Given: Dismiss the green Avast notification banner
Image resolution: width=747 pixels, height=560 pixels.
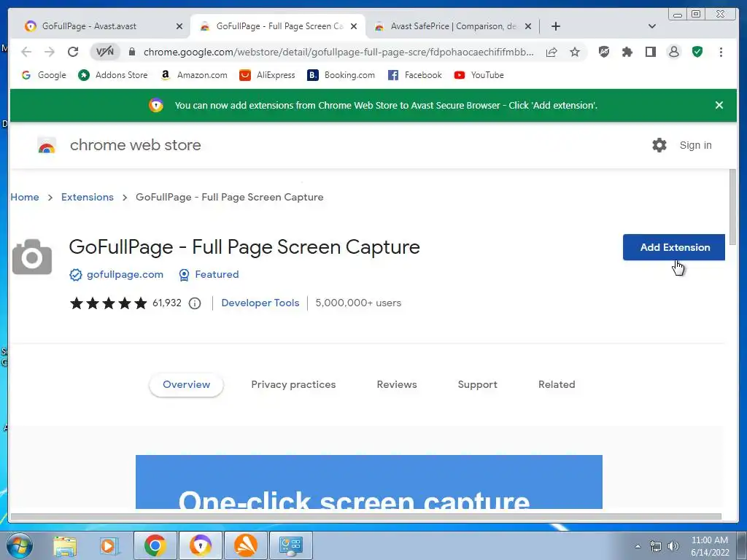Looking at the screenshot, I should click(x=719, y=105).
